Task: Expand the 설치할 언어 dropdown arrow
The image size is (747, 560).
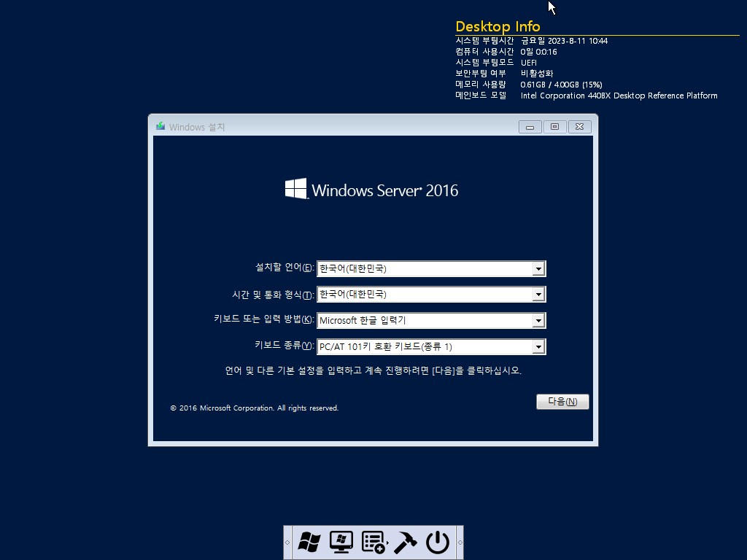Action: click(x=538, y=268)
